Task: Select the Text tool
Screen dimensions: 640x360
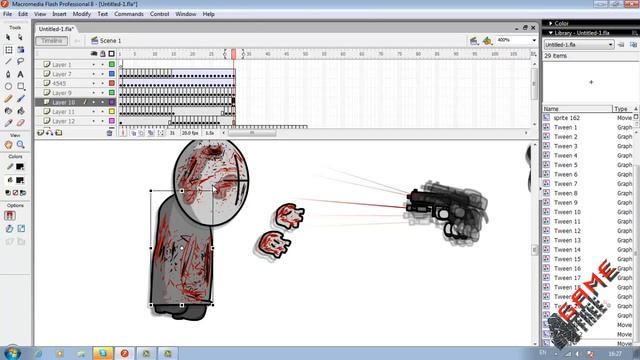Action: pyautogui.click(x=20, y=74)
